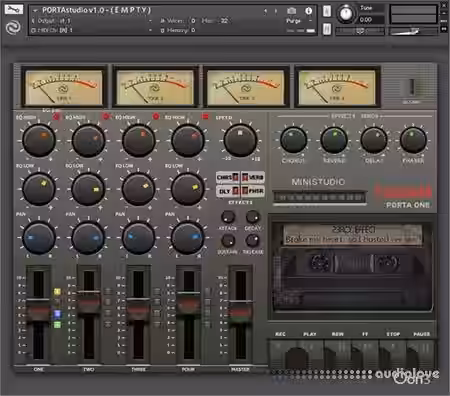
Task: Adjust track one EQ Low knob
Action: 39,189
